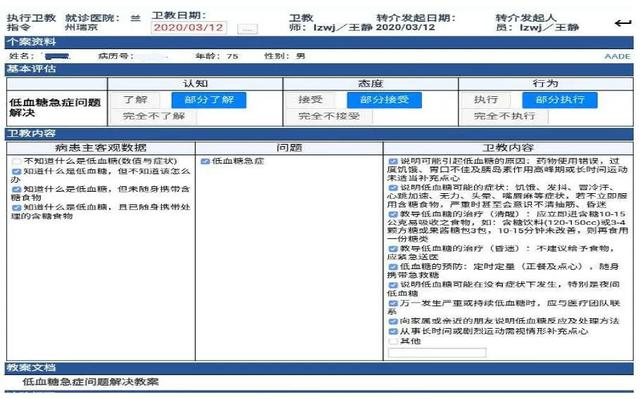Viewport: 640px width, 399px height.
Task: Toggle 低血糖急症 problem checkbox
Action: click(205, 162)
